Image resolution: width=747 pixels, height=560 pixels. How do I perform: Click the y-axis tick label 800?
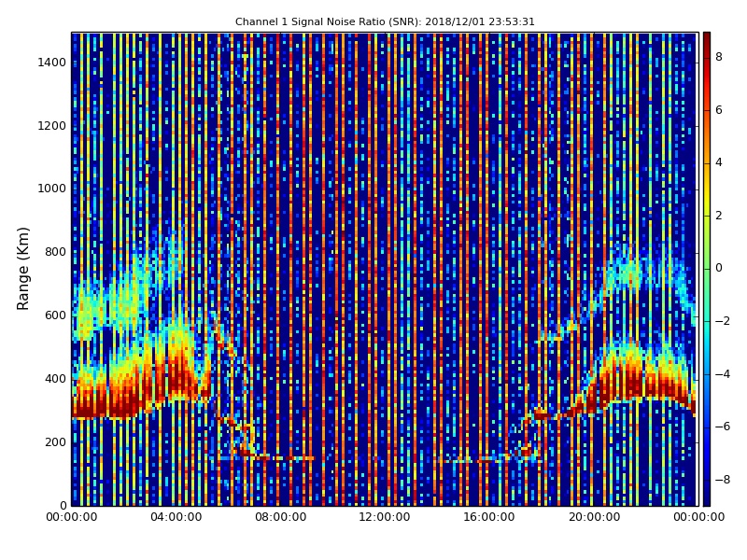(x=55, y=252)
